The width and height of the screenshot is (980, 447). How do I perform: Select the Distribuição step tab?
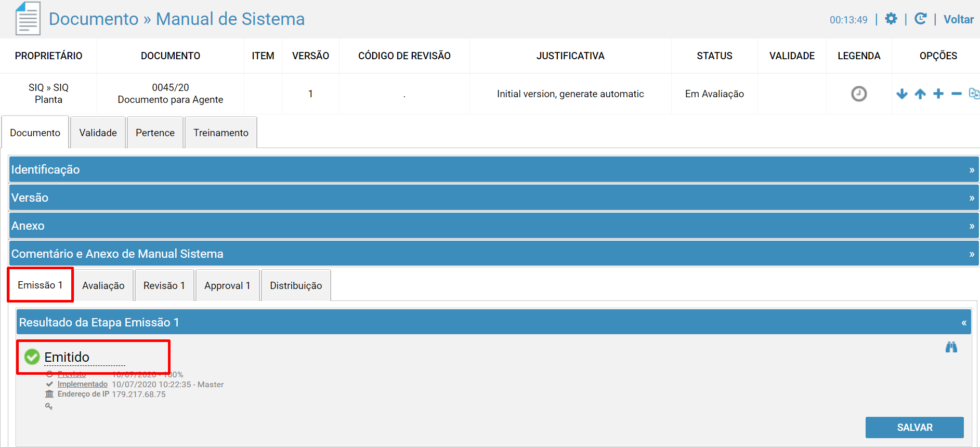coord(296,285)
